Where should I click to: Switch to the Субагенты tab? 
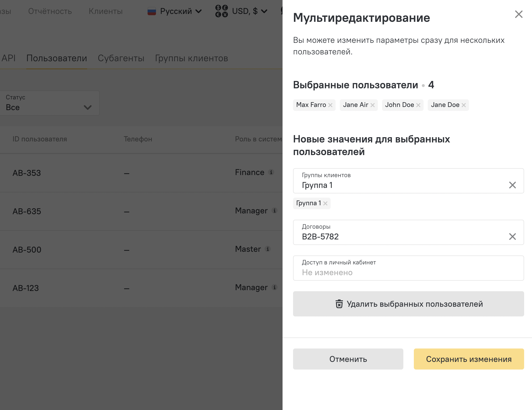click(x=121, y=58)
